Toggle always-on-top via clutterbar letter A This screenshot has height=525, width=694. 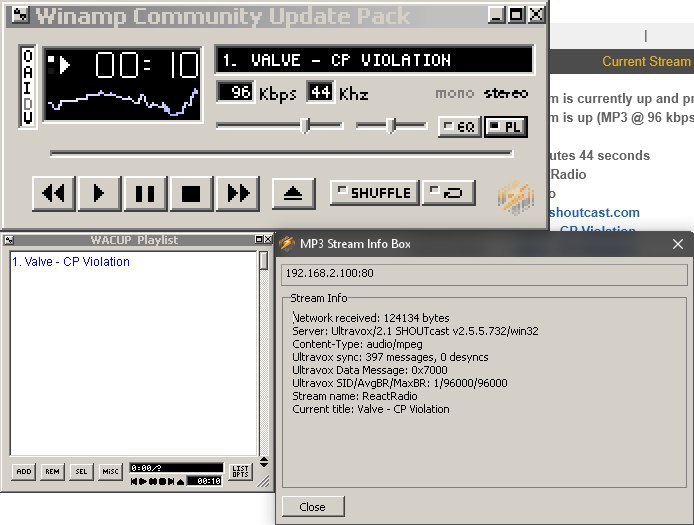point(27,71)
